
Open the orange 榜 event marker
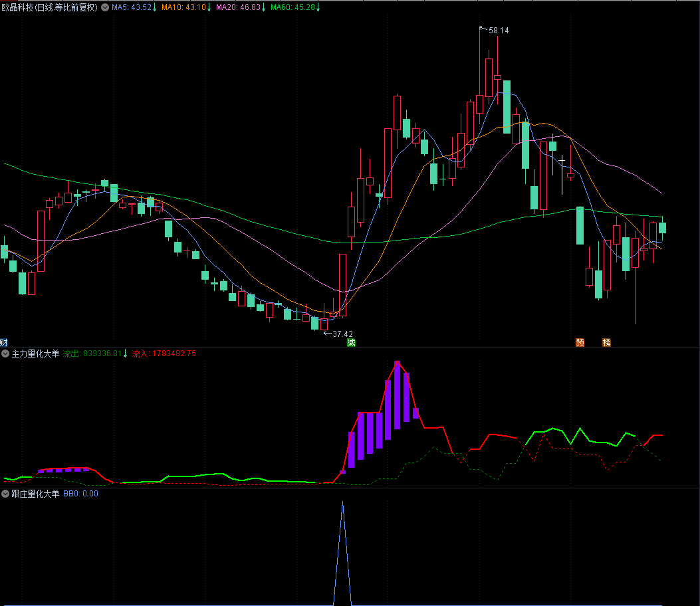pos(606,343)
